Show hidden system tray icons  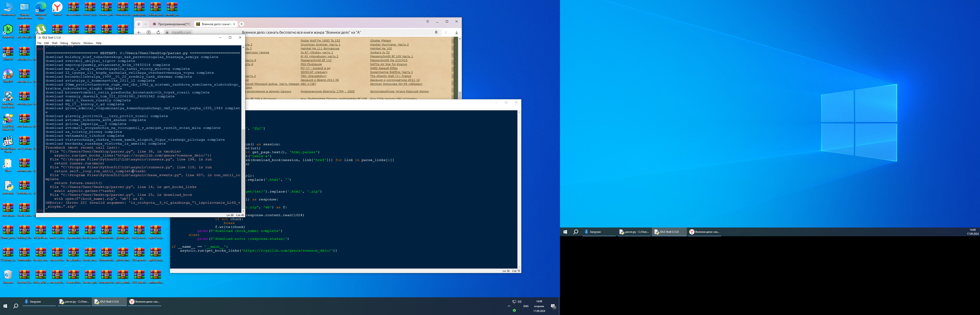(509, 306)
